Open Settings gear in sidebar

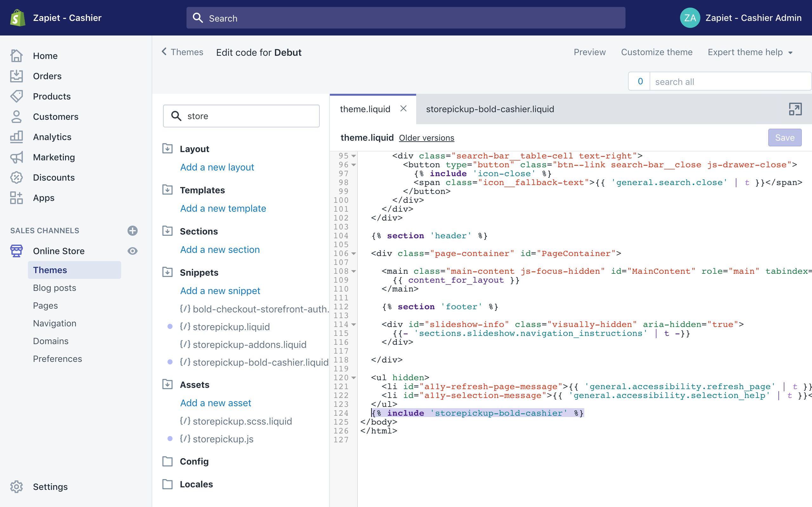click(16, 486)
